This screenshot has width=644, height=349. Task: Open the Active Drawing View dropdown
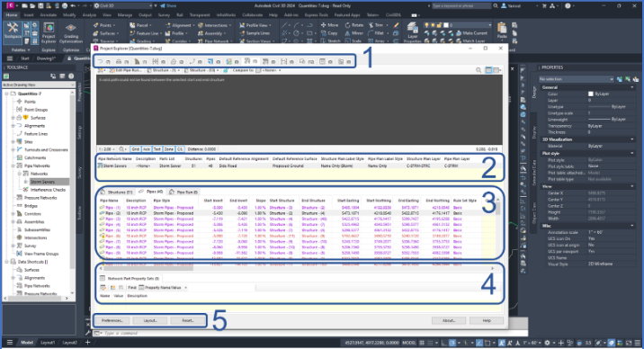point(39,85)
